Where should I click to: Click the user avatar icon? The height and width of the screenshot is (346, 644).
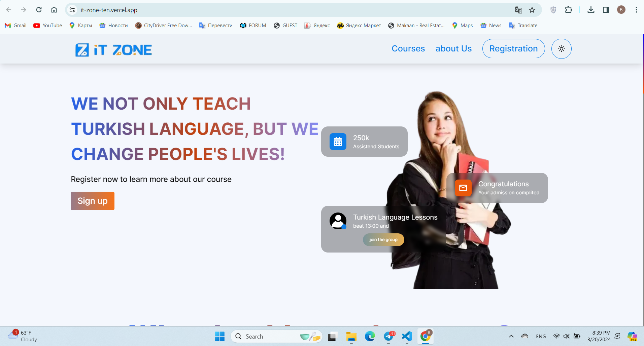pos(338,221)
